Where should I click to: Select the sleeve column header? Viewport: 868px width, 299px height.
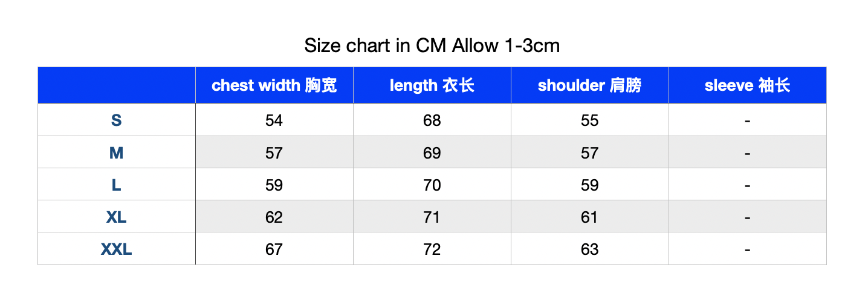pos(748,85)
